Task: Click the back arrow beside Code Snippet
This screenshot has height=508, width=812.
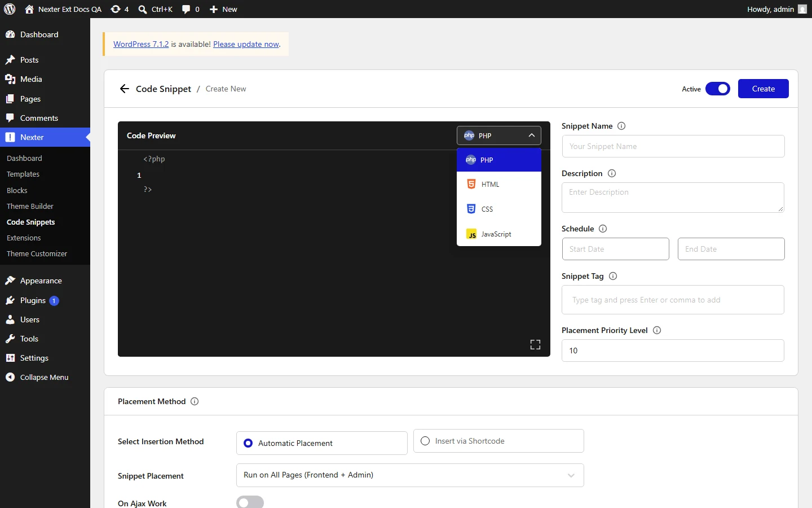Action: tap(125, 89)
